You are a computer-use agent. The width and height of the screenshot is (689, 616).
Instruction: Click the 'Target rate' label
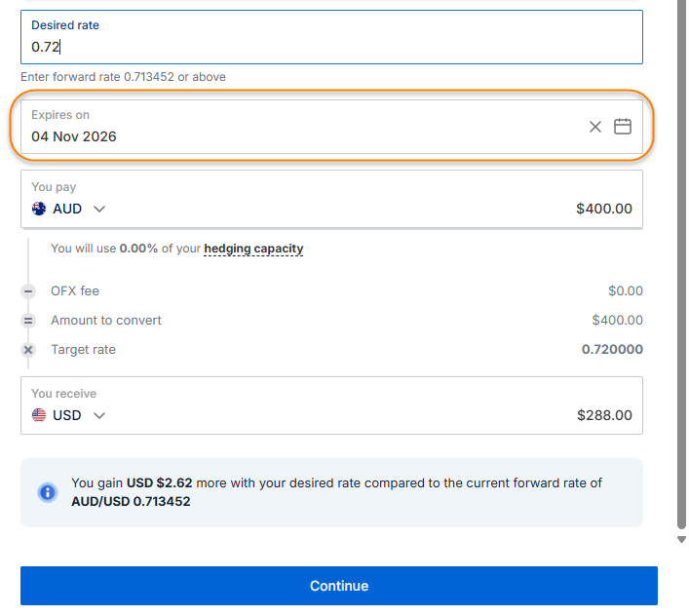(x=83, y=349)
